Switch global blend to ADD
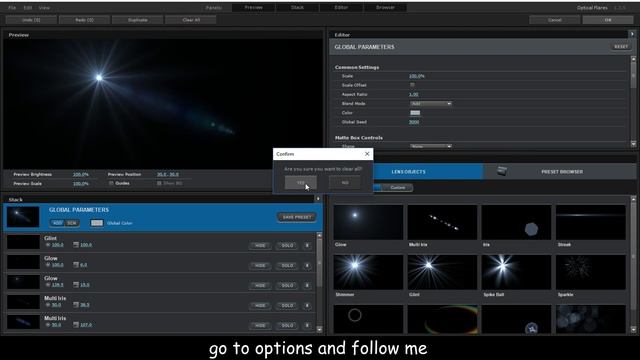The height and width of the screenshot is (360, 640). click(x=58, y=223)
